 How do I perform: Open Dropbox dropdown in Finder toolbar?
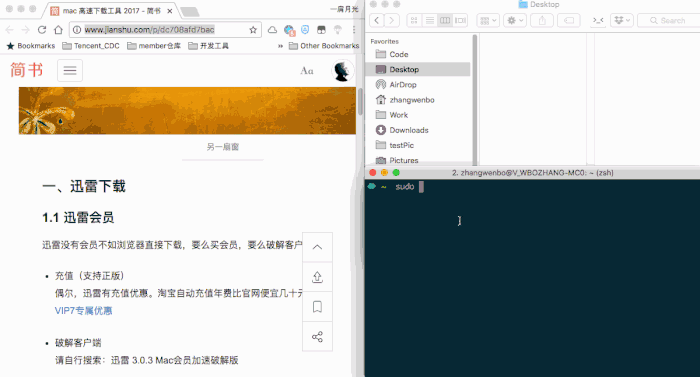(622, 20)
